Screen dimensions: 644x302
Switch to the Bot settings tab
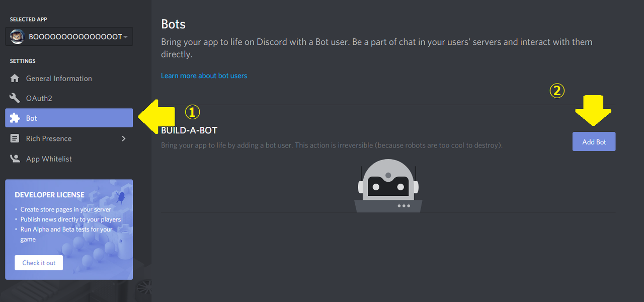click(32, 118)
